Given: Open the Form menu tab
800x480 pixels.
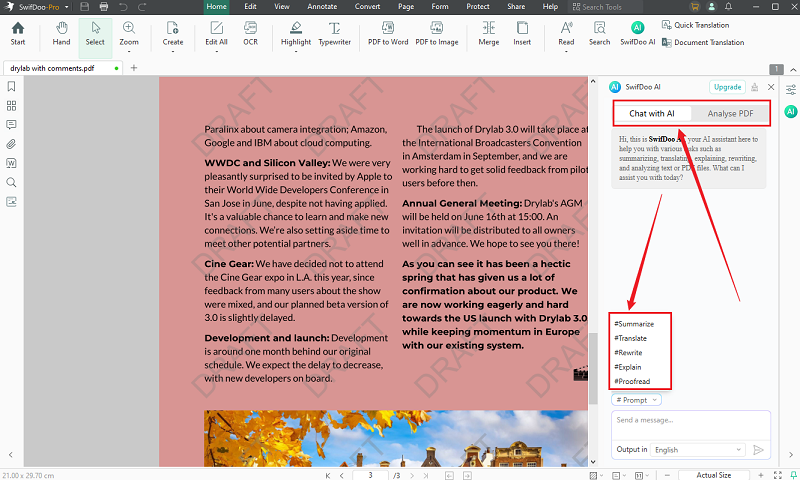Looking at the screenshot, I should pos(440,7).
